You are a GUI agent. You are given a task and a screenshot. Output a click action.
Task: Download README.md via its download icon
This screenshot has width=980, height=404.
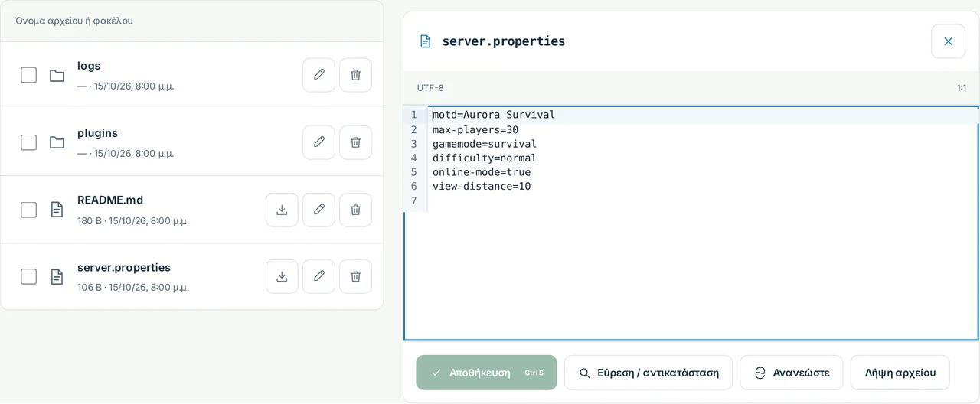(x=282, y=210)
